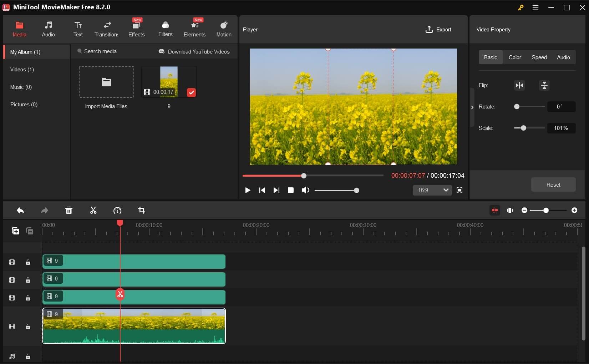The width and height of the screenshot is (589, 364).
Task: Add a new track to the timeline
Action: [x=15, y=231]
